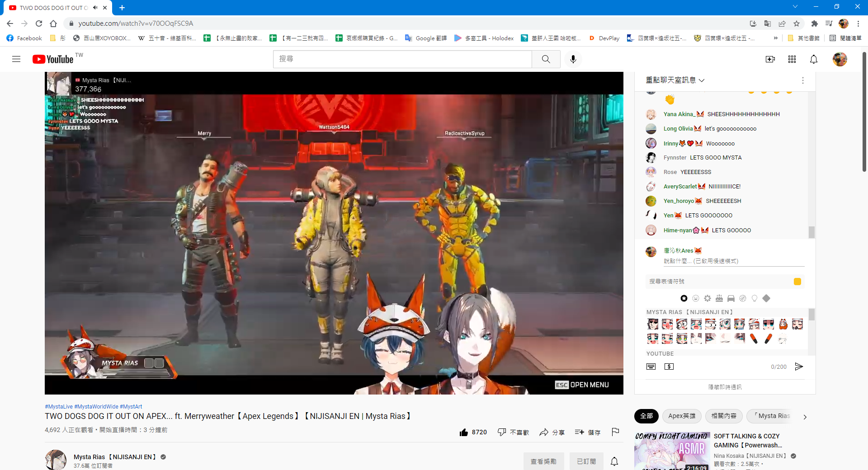The width and height of the screenshot is (868, 470).
Task: Click the #MystaLive hashtag link
Action: [x=59, y=407]
